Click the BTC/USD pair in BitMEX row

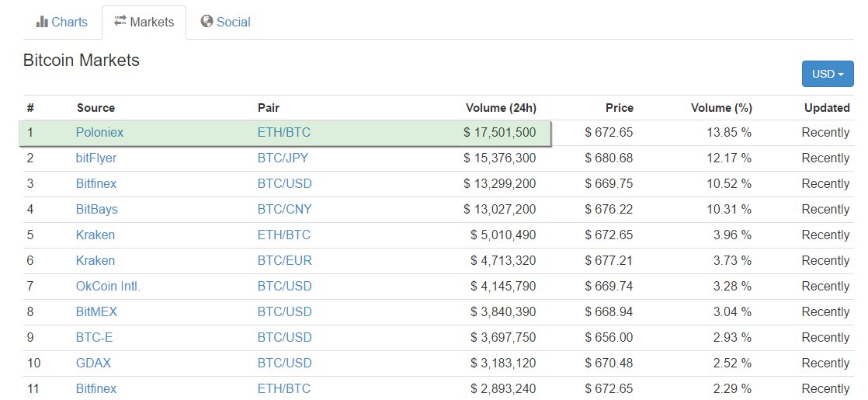pyautogui.click(x=284, y=312)
